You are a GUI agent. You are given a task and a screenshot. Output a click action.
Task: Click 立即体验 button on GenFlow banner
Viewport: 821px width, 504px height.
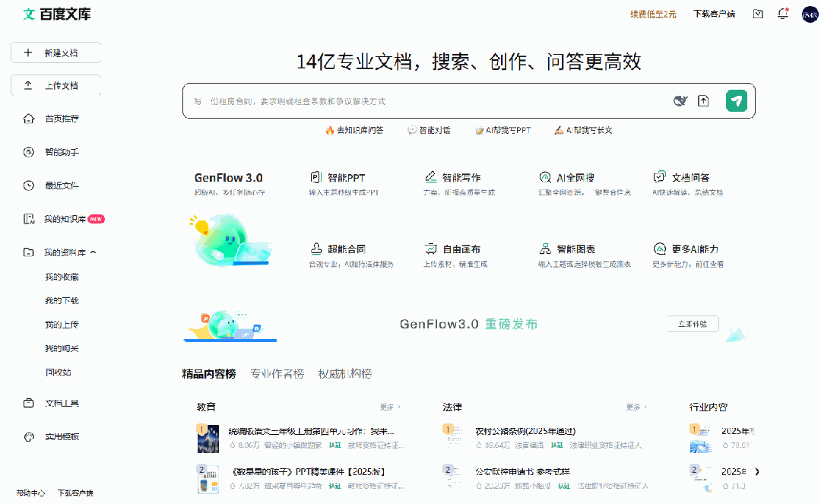point(693,324)
